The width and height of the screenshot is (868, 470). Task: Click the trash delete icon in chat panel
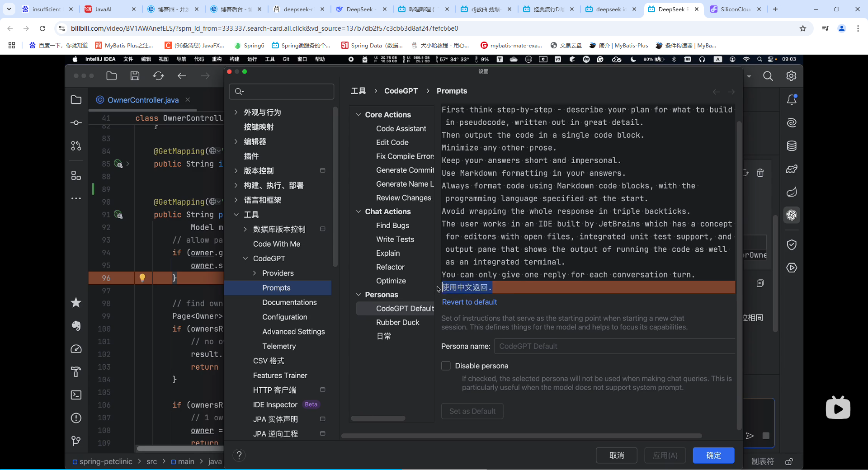point(760,173)
